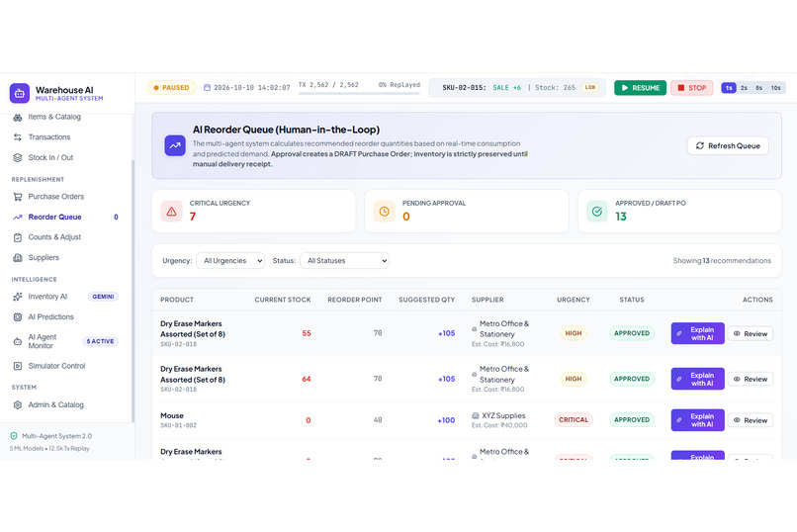This screenshot has width=797, height=532.
Task: Click the Stock In / Out layers icon
Action: click(x=18, y=157)
